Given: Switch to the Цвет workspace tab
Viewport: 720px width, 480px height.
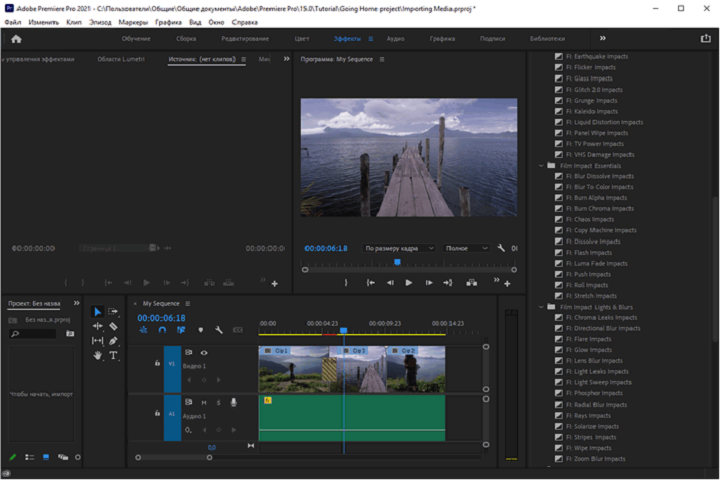Looking at the screenshot, I should click(302, 39).
